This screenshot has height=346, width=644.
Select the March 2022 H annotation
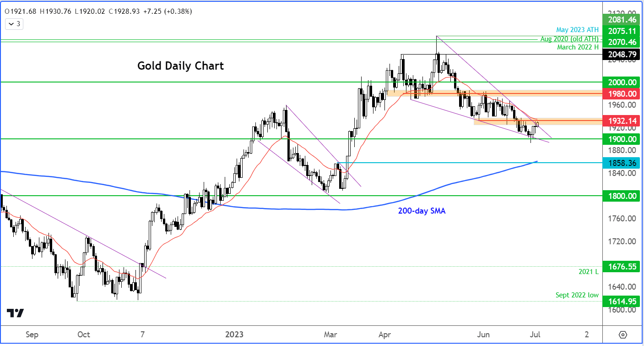pyautogui.click(x=578, y=47)
